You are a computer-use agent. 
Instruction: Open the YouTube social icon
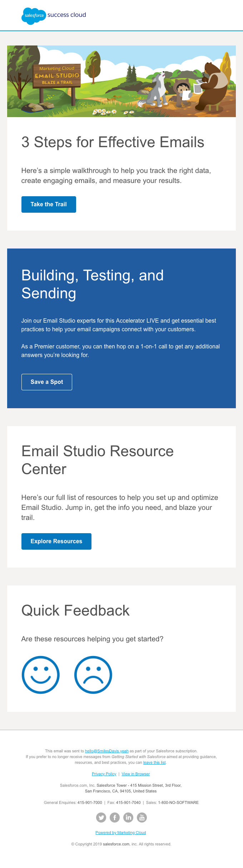(142, 818)
